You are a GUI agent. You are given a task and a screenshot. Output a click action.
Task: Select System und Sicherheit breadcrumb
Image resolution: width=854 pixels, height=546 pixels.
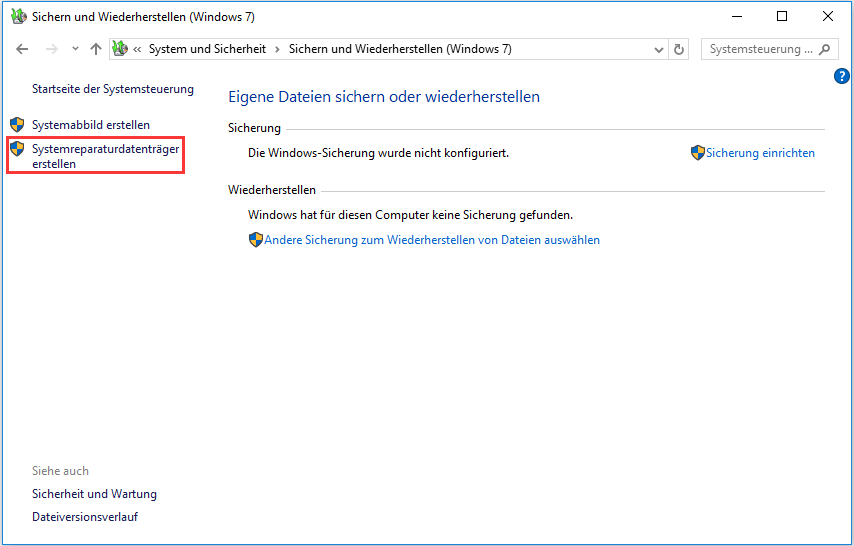(208, 49)
